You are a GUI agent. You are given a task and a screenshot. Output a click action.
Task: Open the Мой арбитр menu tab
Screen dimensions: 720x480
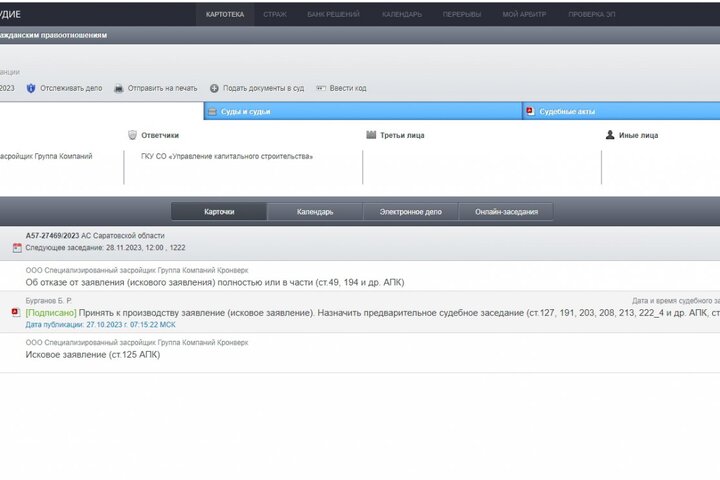[524, 14]
